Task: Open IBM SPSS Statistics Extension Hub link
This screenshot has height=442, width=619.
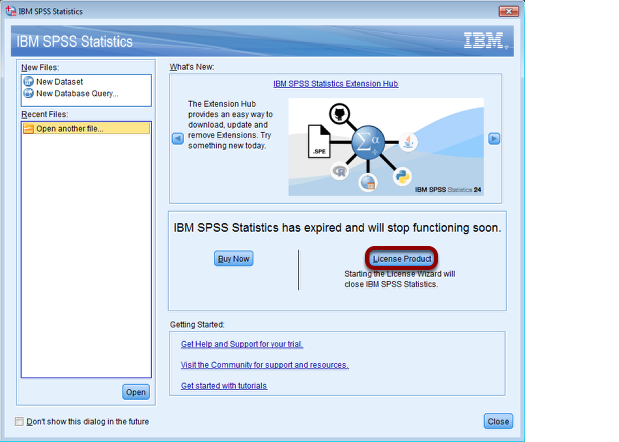Action: 336,84
